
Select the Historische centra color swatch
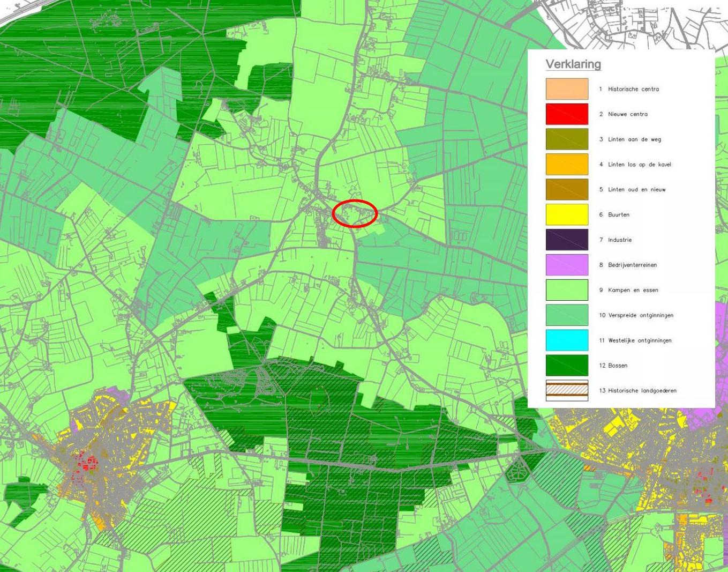pyautogui.click(x=567, y=89)
